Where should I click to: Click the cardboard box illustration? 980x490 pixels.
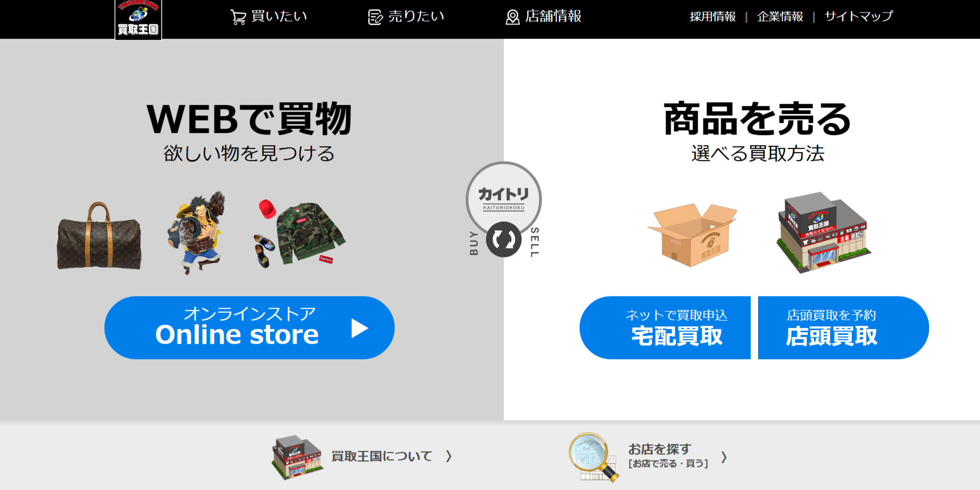[x=692, y=234]
